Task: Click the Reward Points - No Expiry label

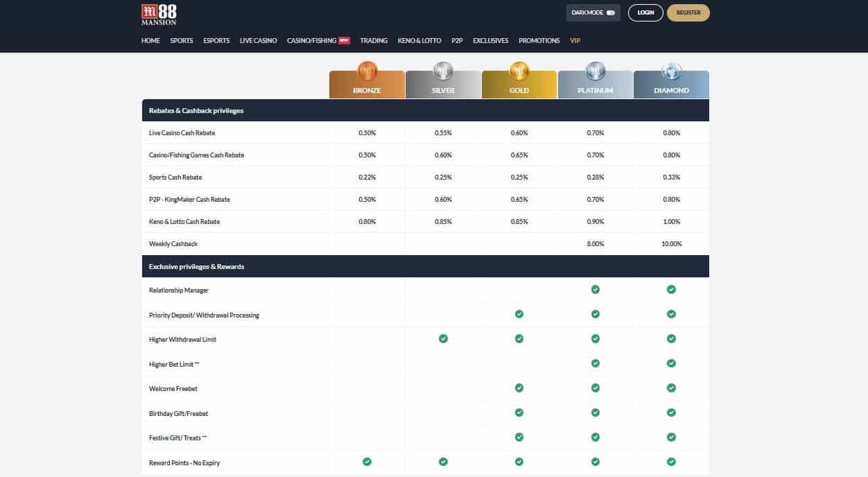Action: click(184, 463)
